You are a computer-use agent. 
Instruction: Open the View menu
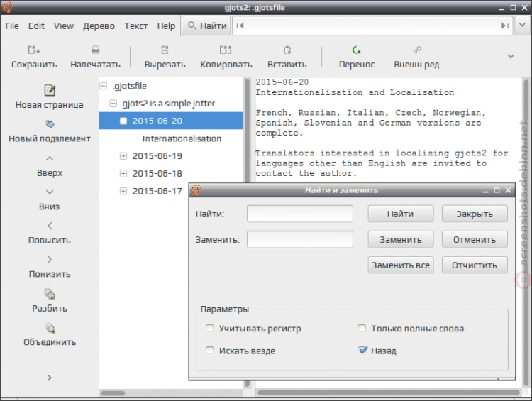64,26
